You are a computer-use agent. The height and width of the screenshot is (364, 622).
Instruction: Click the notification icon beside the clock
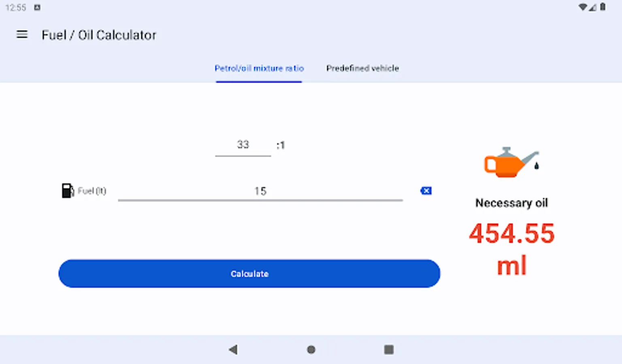tap(37, 7)
